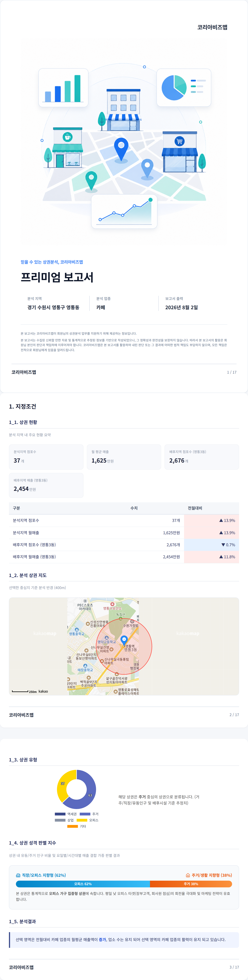Image resolution: width=248 pixels, height=980 pixels.
Task: Click the line graph illustration card
Action: pyautogui.click(x=124, y=212)
